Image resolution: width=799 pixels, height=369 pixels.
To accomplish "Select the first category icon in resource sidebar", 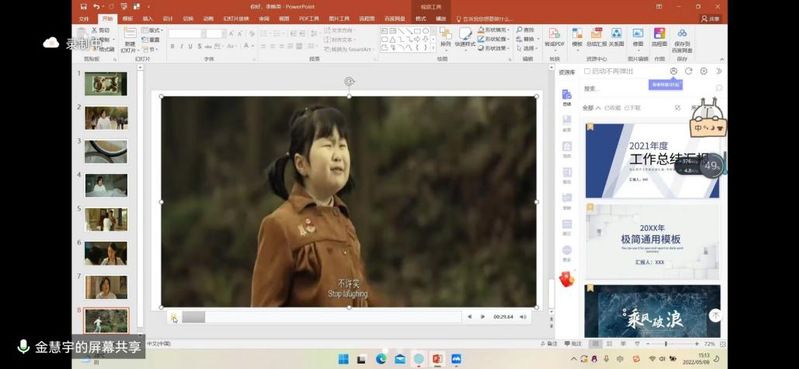I will pyautogui.click(x=567, y=94).
